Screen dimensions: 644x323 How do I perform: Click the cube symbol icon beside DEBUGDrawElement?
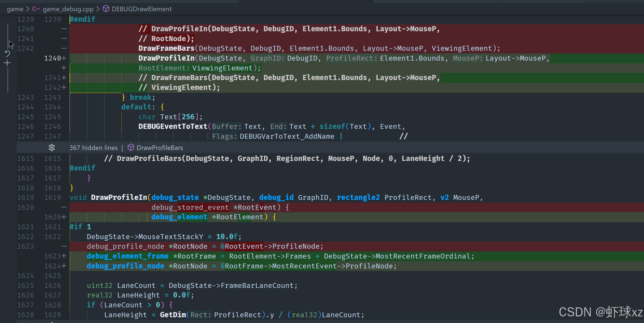106,9
